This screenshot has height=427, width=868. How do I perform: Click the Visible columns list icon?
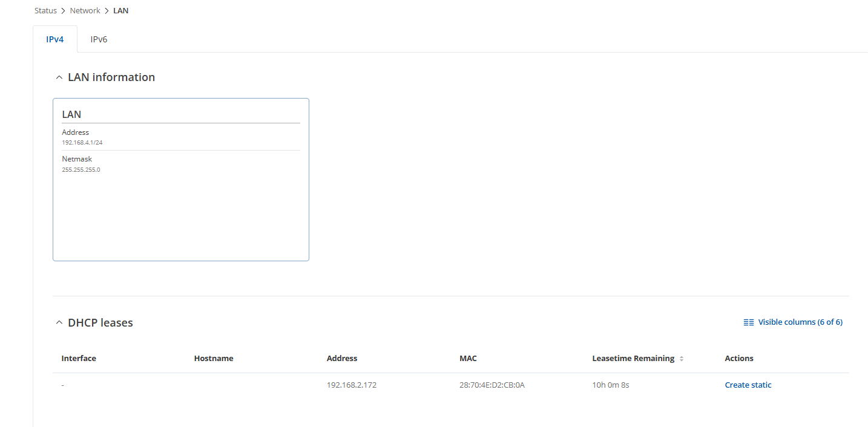pos(749,322)
